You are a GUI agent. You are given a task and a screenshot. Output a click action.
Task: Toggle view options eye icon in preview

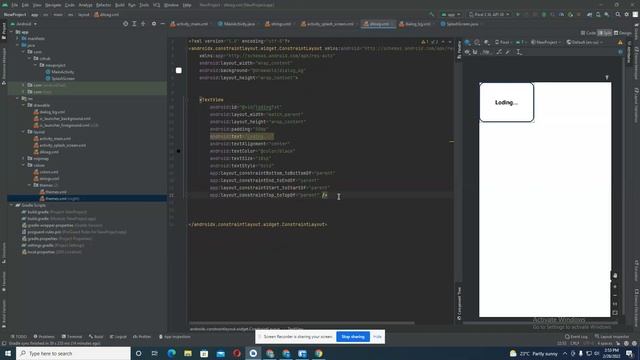(x=467, y=52)
